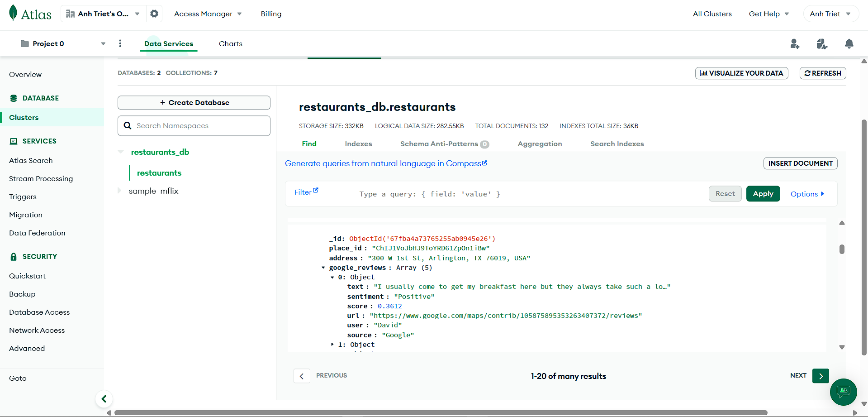Click the Services section icon
Screen dimensions: 868x417
pos(14,141)
